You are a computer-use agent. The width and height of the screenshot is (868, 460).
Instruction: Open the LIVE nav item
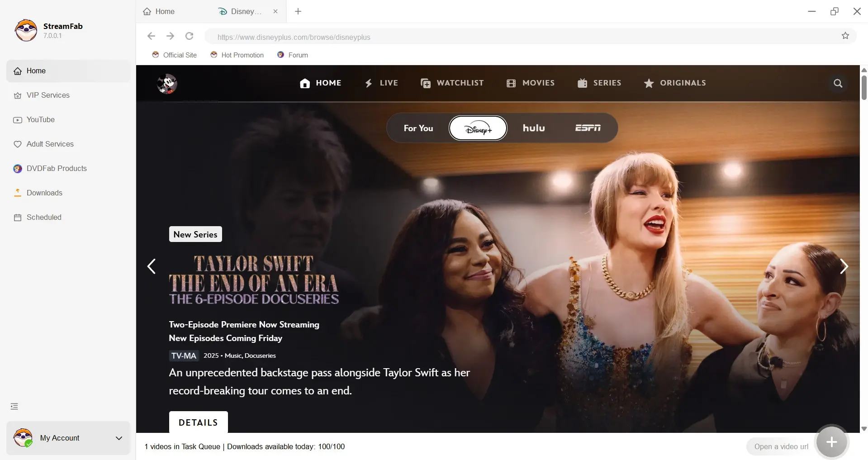[381, 83]
